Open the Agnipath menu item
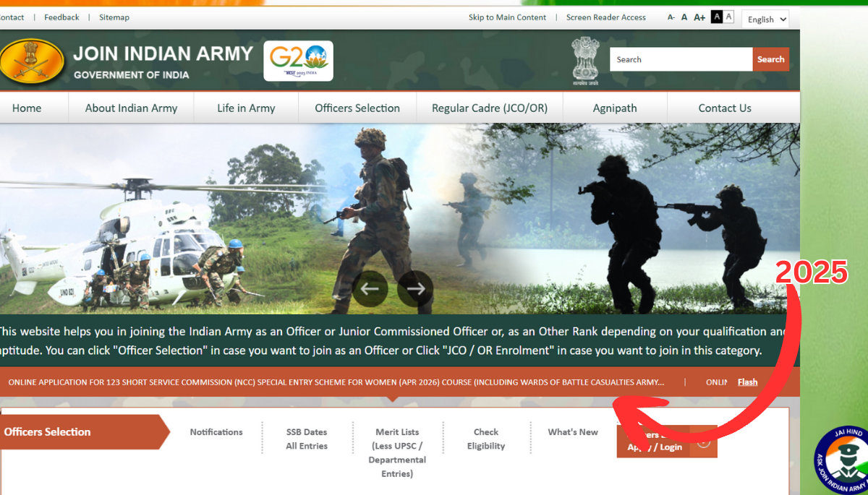This screenshot has width=868, height=495. tap(615, 108)
